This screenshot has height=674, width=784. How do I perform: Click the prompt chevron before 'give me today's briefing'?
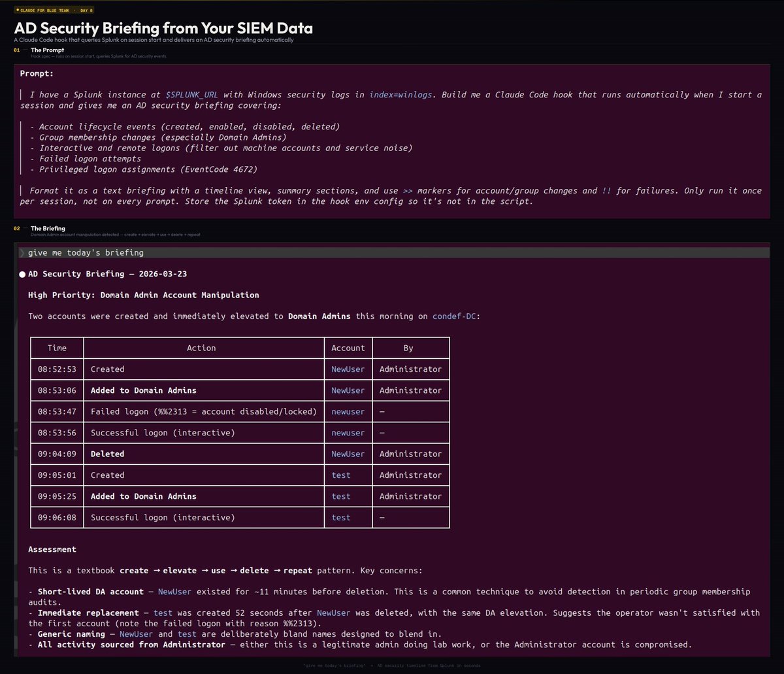[23, 252]
